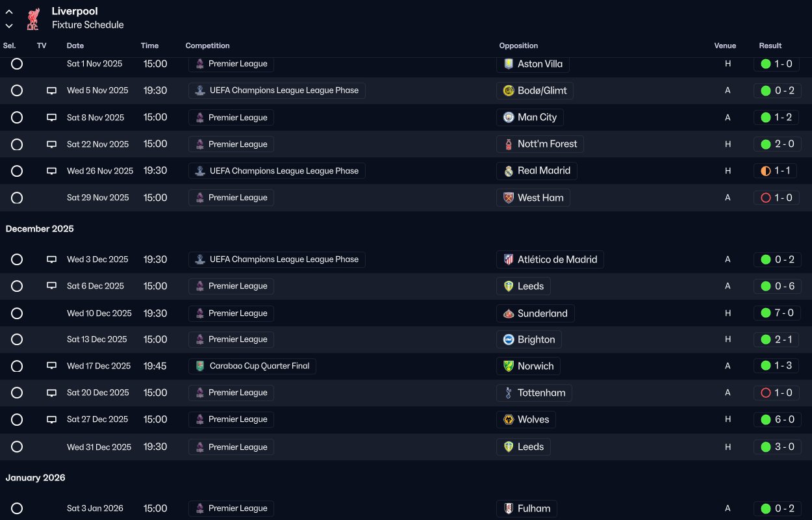Click the Nott'm Forest club badge

pos(509,144)
